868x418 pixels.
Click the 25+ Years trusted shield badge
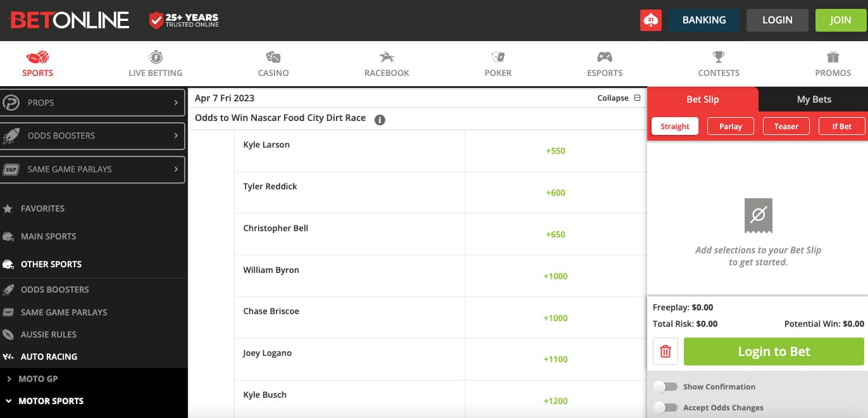pyautogui.click(x=184, y=20)
